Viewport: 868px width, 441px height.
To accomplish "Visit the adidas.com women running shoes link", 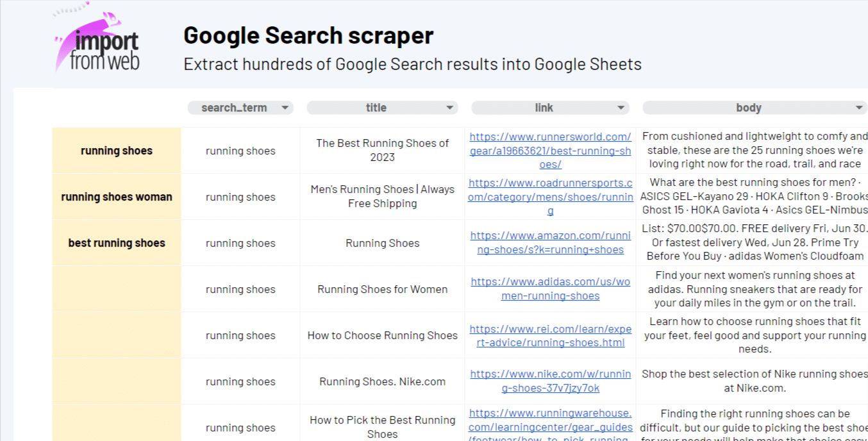I will tap(550, 289).
